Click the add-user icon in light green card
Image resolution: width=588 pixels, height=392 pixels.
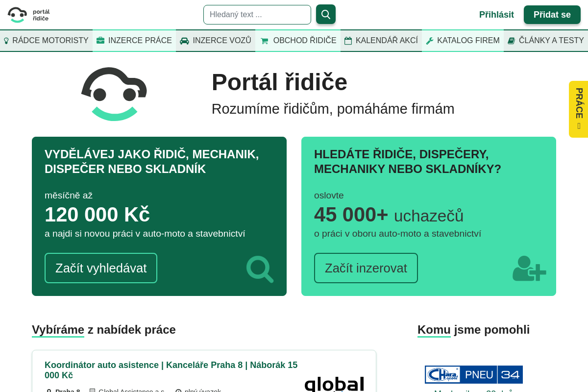click(529, 269)
